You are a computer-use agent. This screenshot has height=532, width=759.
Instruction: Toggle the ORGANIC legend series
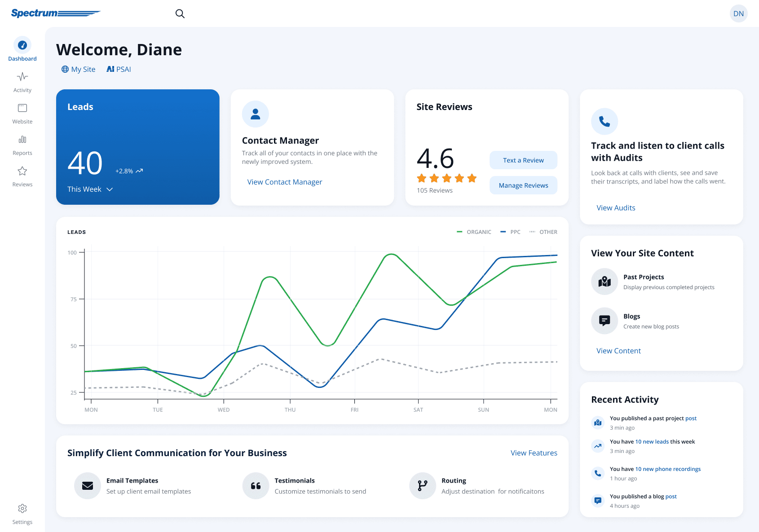pos(474,232)
